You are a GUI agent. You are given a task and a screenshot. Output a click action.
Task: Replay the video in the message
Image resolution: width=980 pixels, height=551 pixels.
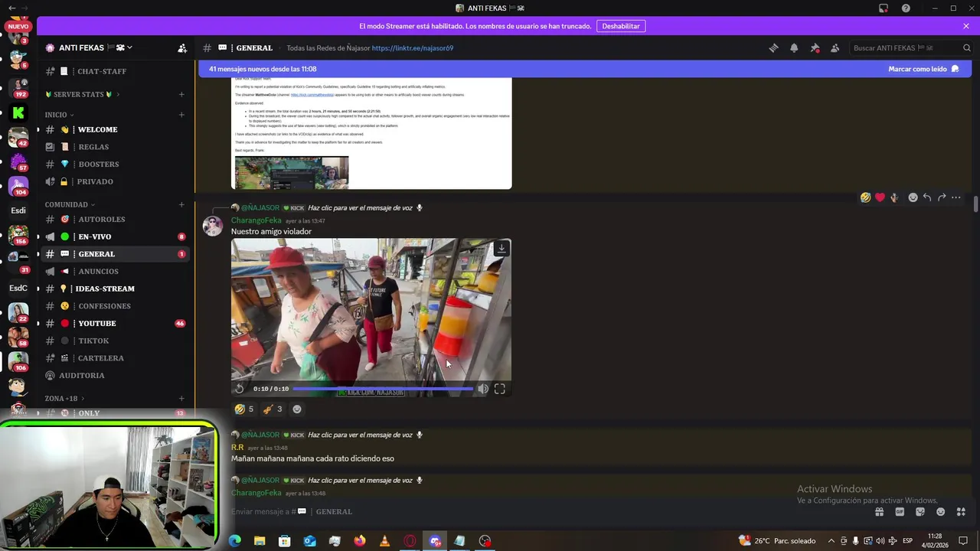click(x=240, y=389)
